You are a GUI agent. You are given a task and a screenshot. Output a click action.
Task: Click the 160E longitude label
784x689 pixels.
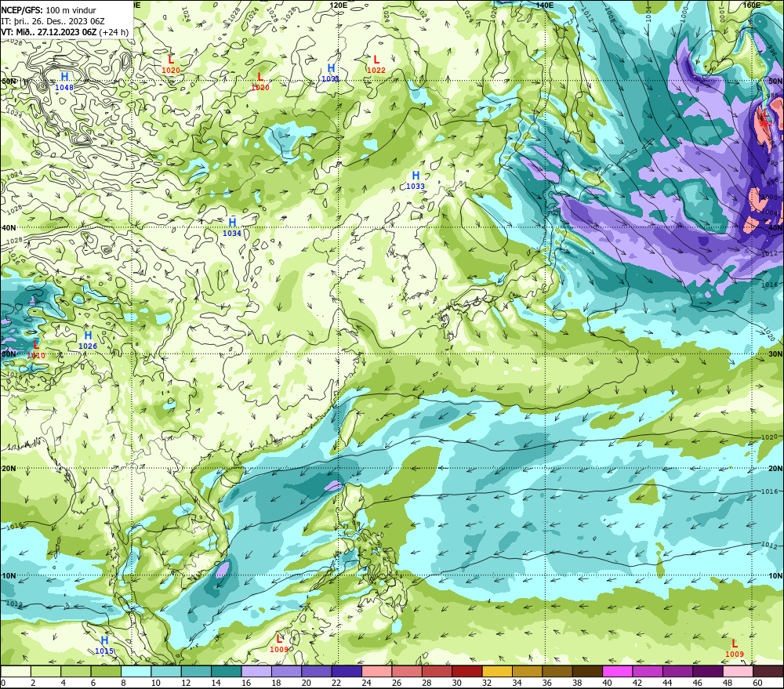click(x=751, y=5)
